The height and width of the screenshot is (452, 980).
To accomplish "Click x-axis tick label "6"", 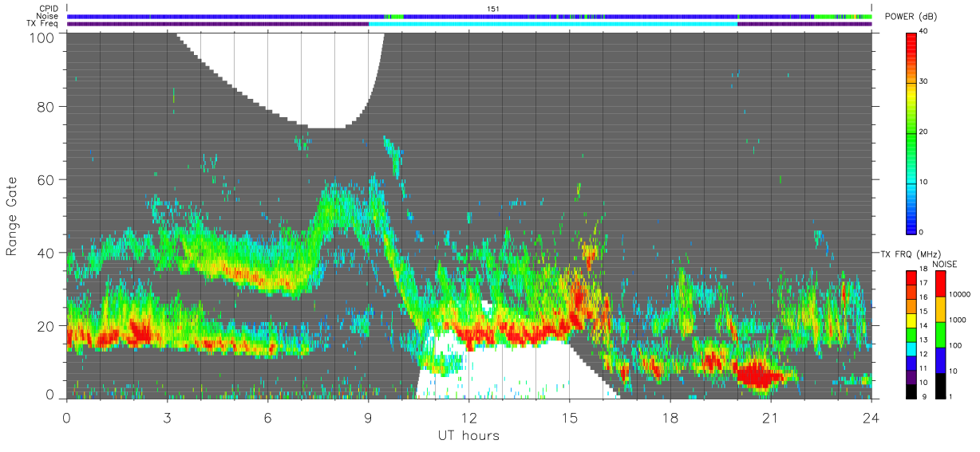I will coord(268,418).
